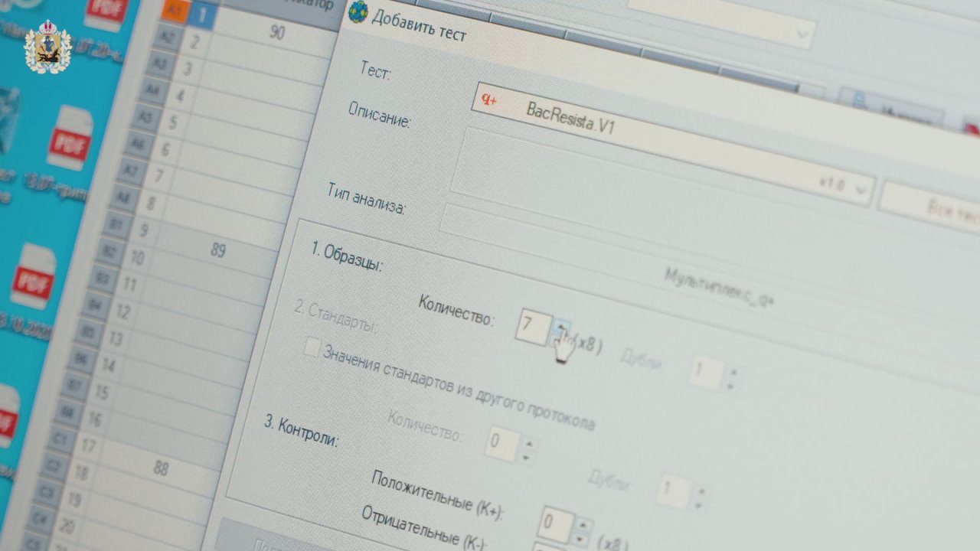Increase Положительные (K+) count with up arrow

pos(584,525)
